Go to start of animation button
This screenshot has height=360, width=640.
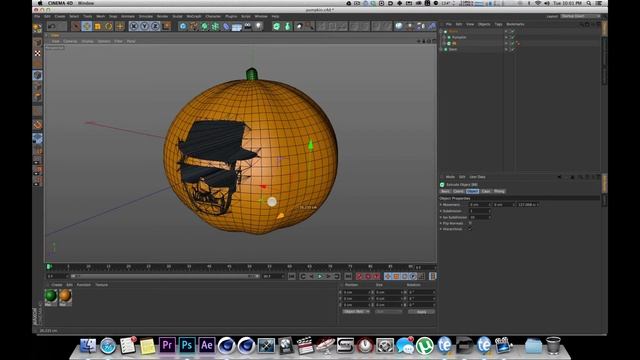(x=291, y=276)
